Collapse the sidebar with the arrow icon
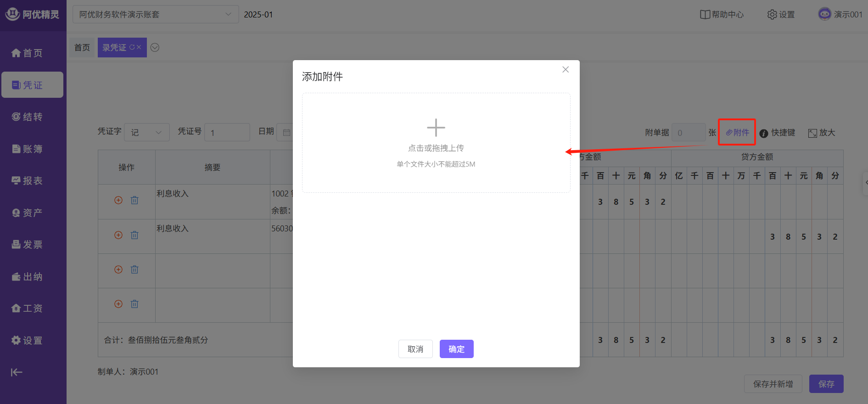 coord(17,372)
